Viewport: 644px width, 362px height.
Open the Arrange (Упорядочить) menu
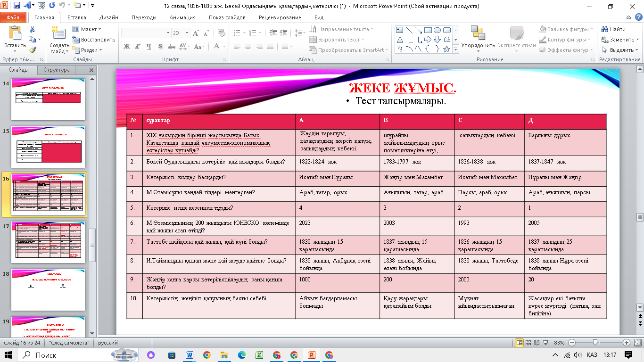pyautogui.click(x=478, y=39)
